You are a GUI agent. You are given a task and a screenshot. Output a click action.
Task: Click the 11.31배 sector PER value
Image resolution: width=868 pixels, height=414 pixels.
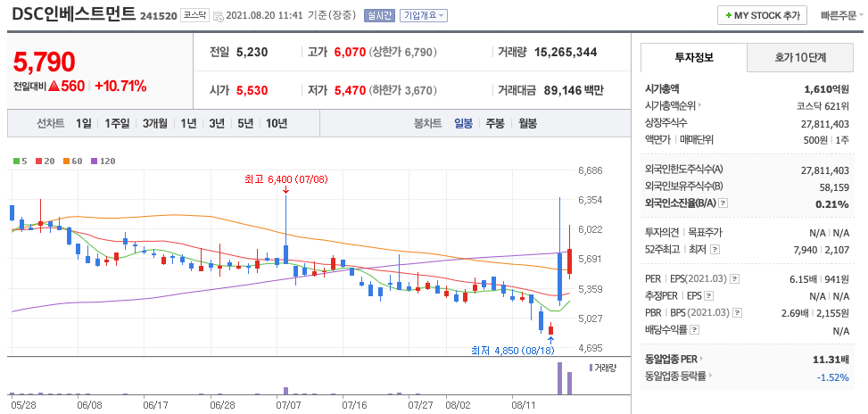[831, 360]
